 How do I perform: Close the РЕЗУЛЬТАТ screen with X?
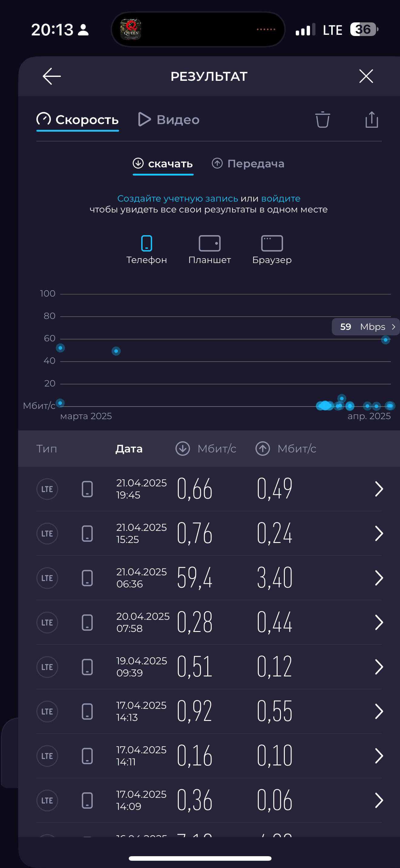tap(366, 76)
